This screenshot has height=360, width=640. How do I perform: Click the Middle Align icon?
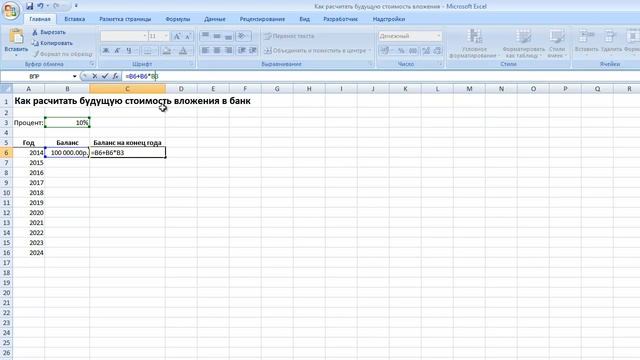click(217, 36)
